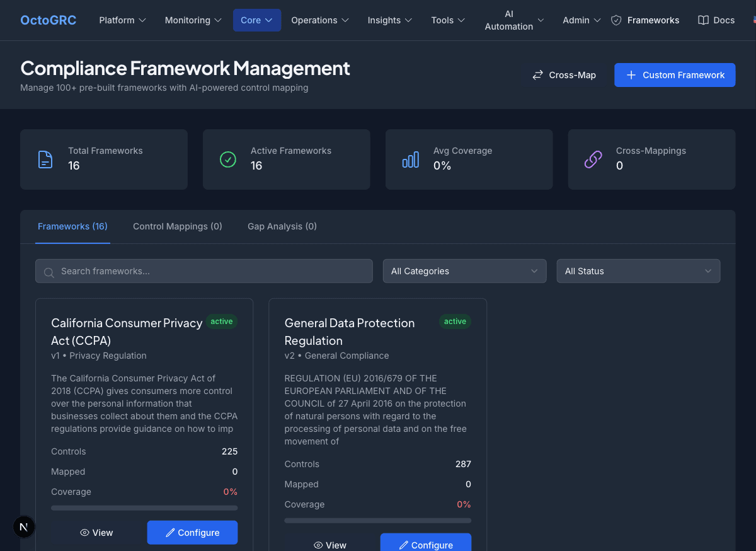Viewport: 756px width, 551px height.
Task: Click the Next.js N badge icon
Action: point(24,526)
